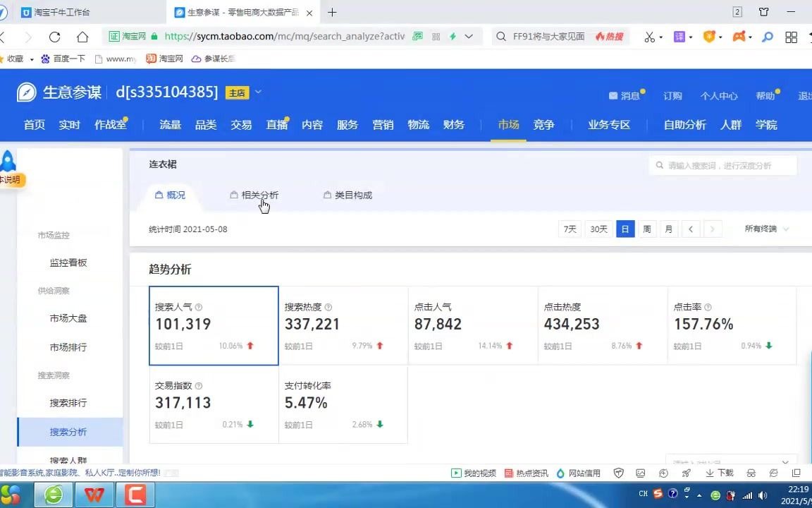Click the game center gamepad icon
This screenshot has width=812, height=508.
click(x=739, y=37)
